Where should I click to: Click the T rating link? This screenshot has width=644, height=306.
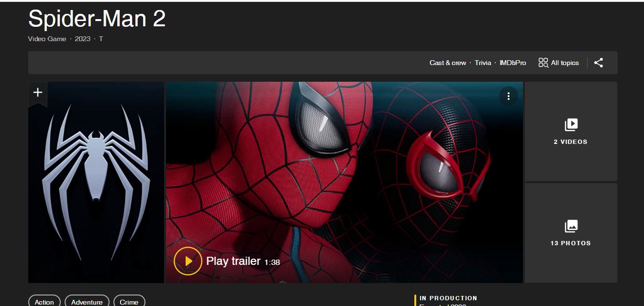coord(101,39)
